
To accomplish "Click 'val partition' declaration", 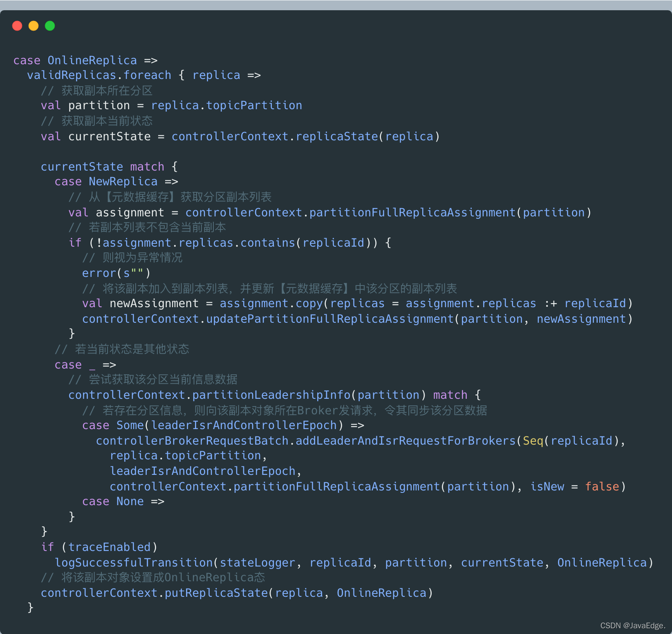I will pos(85,106).
